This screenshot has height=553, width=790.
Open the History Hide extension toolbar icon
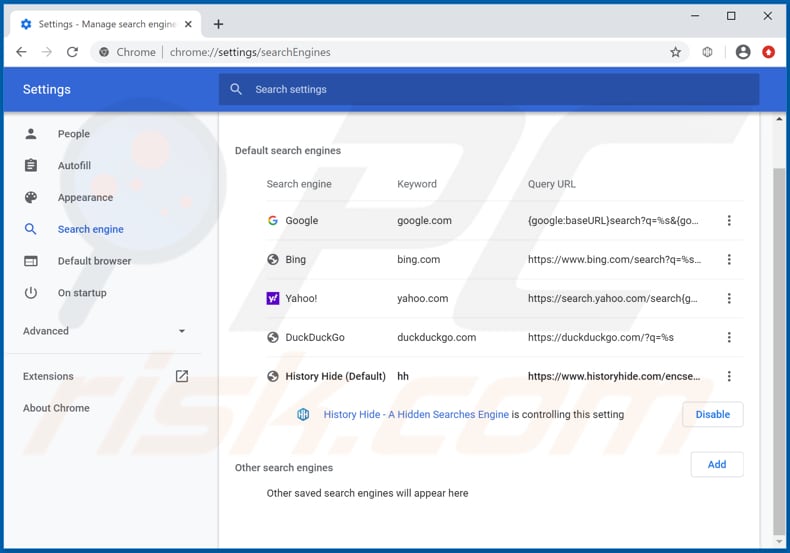[x=707, y=52]
